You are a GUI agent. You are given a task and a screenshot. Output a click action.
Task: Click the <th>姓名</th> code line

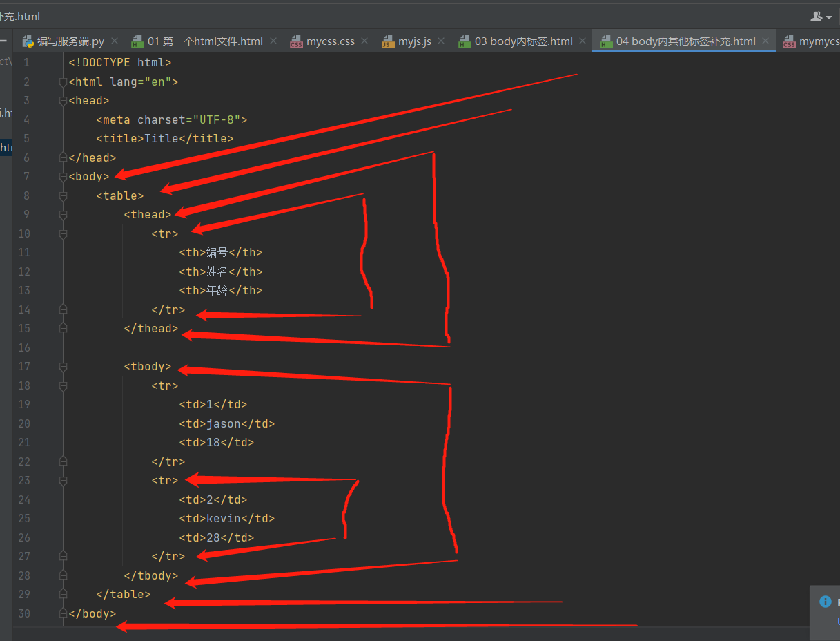(x=221, y=271)
